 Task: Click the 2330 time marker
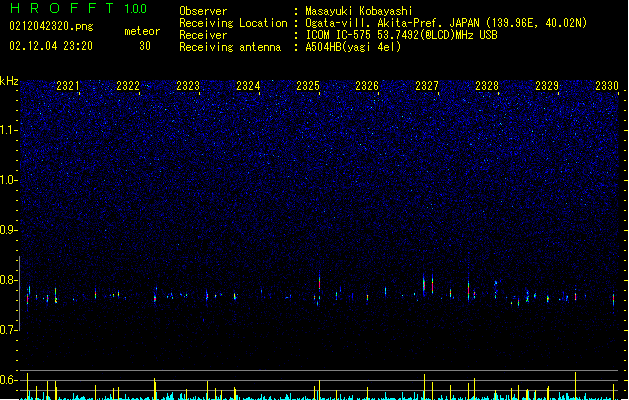point(607,85)
